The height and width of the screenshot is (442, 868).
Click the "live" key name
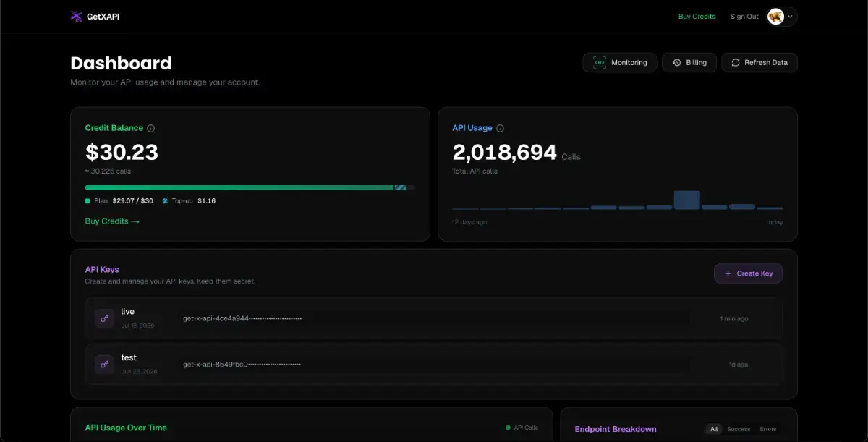coord(128,312)
